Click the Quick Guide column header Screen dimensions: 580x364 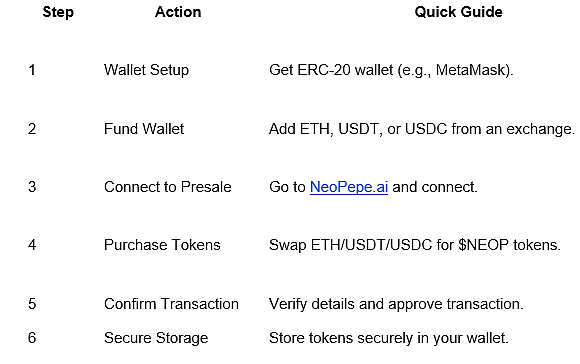(459, 12)
